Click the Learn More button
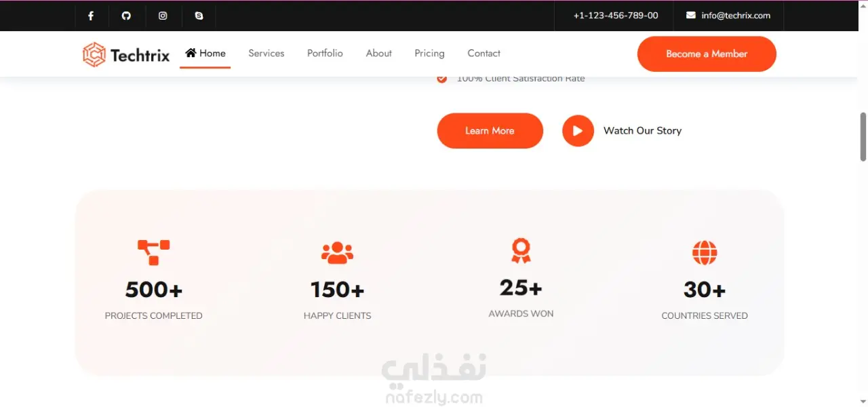Viewport: 868px width, 407px height. coord(490,130)
